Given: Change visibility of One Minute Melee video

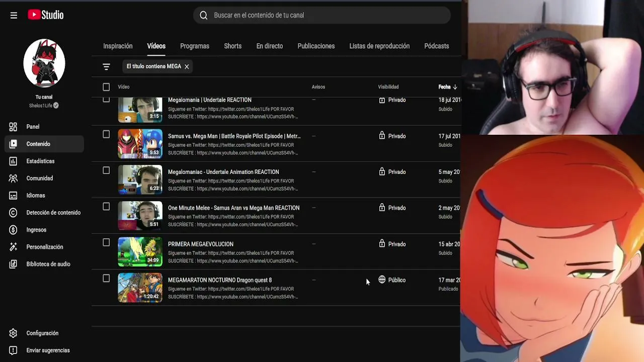Looking at the screenshot, I should click(397, 208).
